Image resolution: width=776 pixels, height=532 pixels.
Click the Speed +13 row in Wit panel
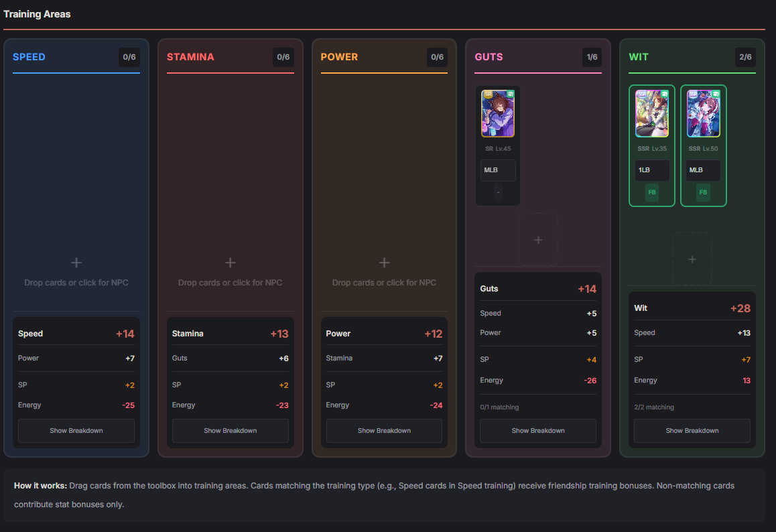pyautogui.click(x=692, y=332)
